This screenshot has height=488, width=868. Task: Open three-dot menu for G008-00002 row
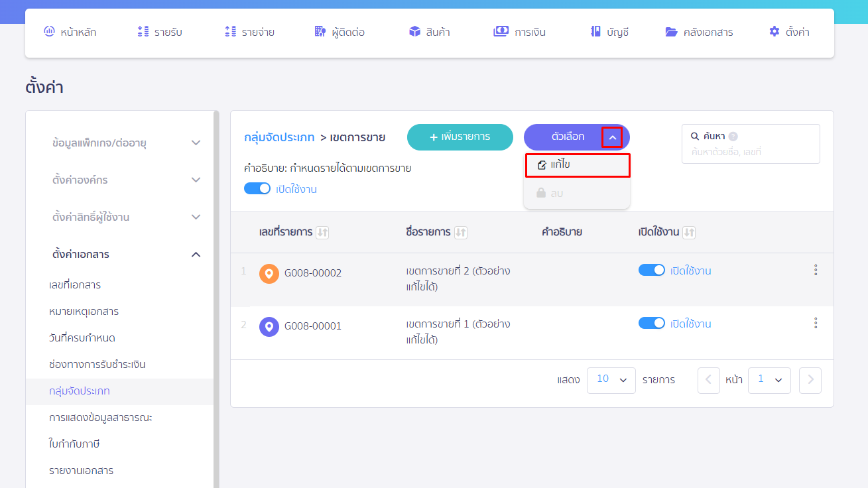(x=815, y=270)
